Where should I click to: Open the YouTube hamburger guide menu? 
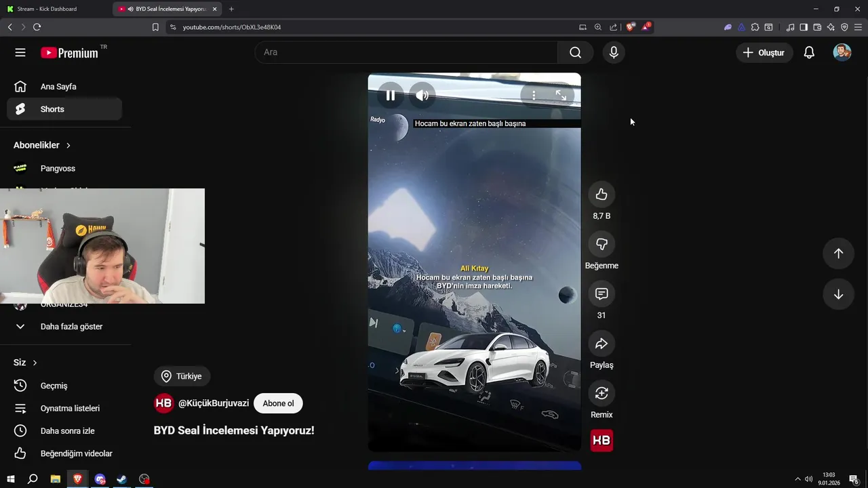[x=20, y=52]
